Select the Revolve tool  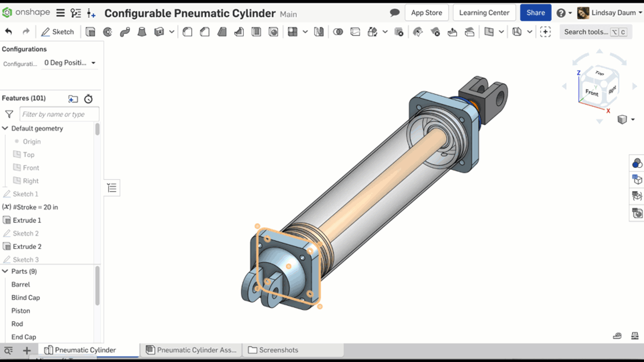107,32
